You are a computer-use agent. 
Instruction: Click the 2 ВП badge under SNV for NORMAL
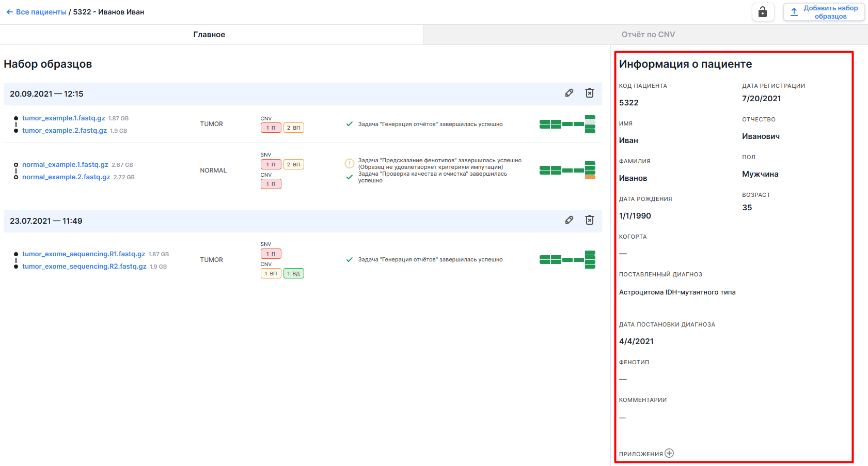293,164
